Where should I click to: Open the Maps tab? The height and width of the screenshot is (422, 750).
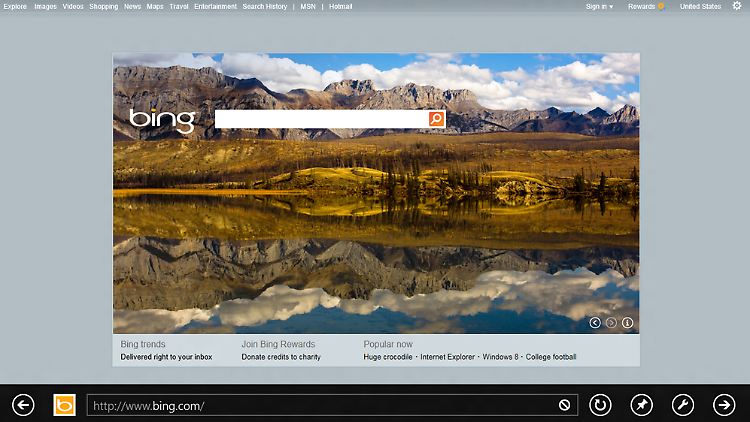[x=155, y=6]
